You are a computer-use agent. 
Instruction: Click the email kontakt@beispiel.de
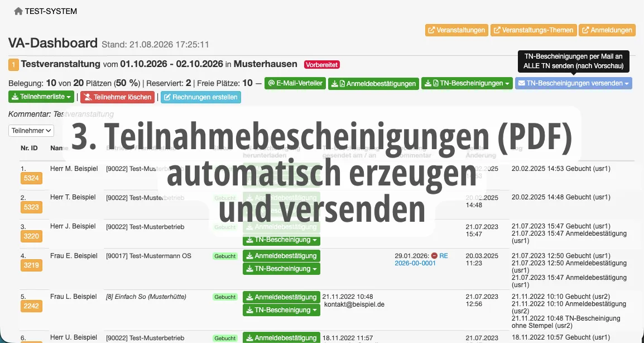(x=354, y=304)
